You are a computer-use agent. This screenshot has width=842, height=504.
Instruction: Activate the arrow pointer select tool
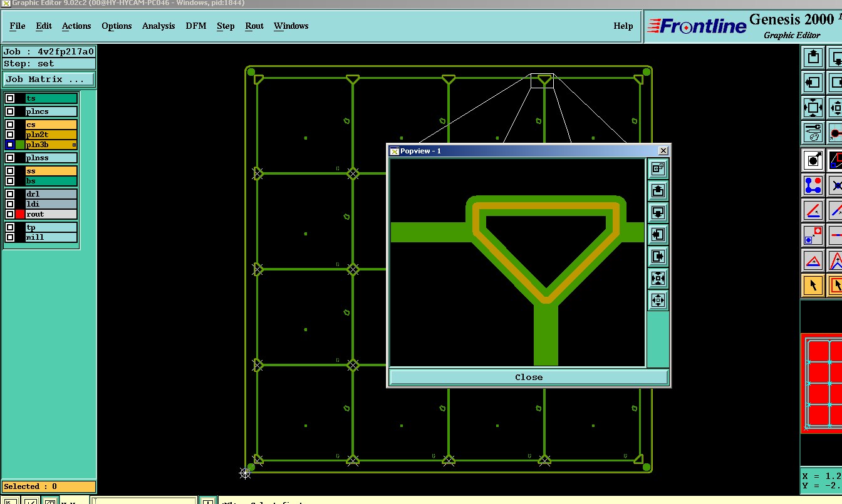click(x=813, y=285)
